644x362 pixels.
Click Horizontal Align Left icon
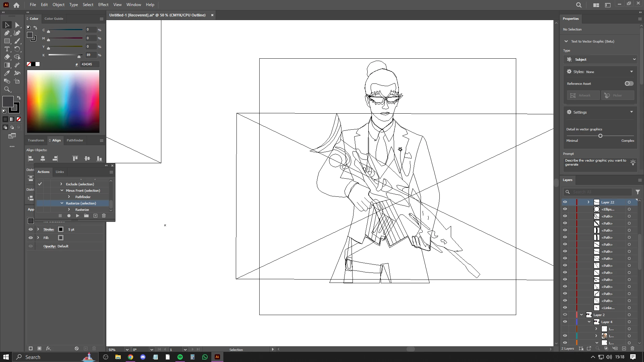coord(31,159)
